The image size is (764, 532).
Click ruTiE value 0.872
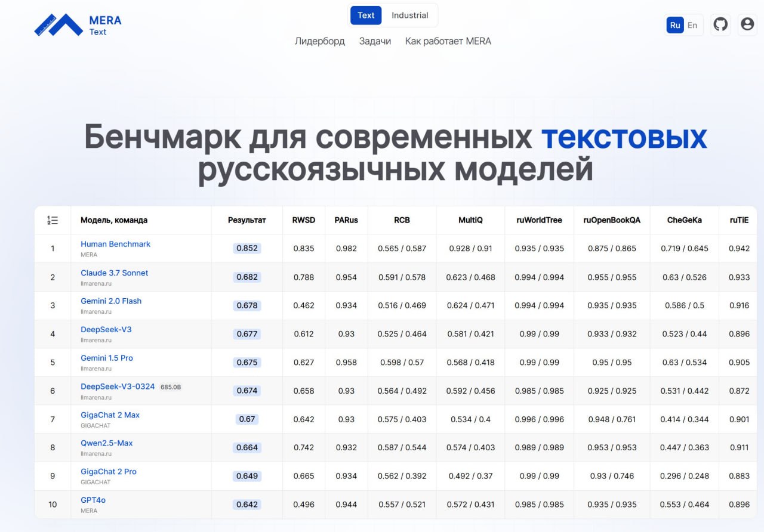coord(739,391)
